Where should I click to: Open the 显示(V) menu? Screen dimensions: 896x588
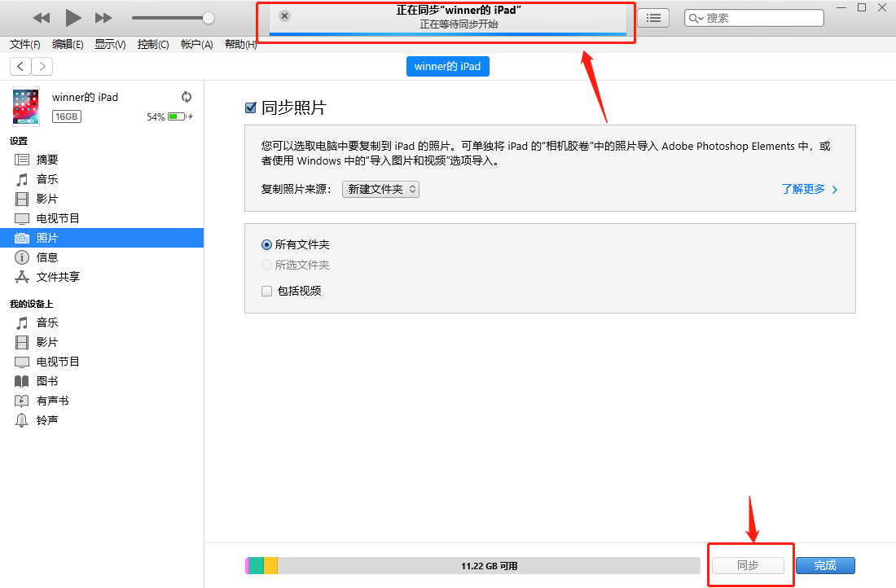110,45
